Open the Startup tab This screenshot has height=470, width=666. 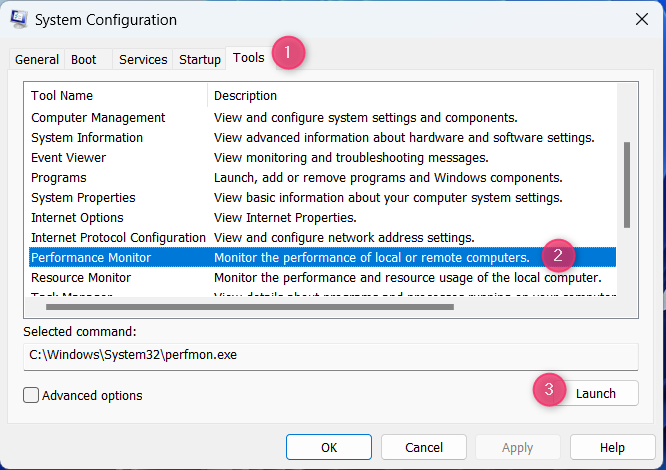click(x=200, y=59)
